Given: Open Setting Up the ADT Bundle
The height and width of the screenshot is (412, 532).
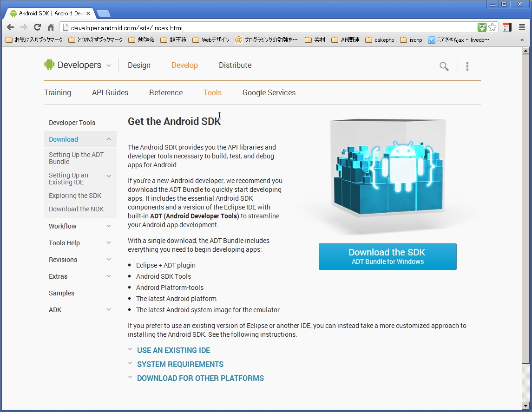Looking at the screenshot, I should [x=76, y=158].
